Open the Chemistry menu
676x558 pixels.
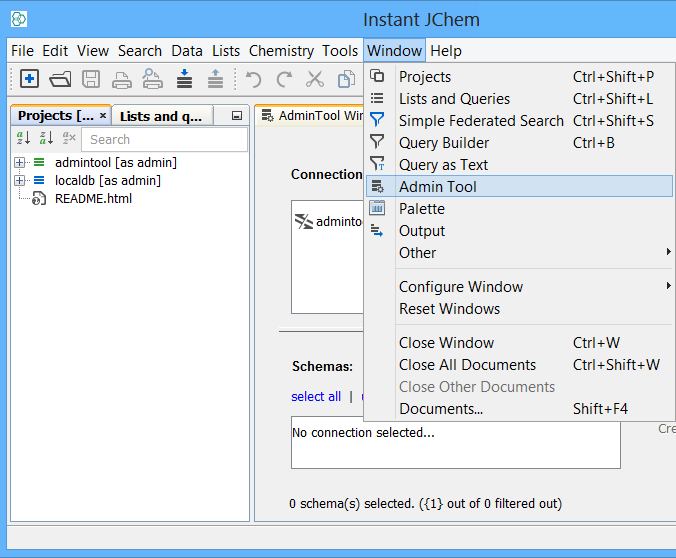point(281,51)
